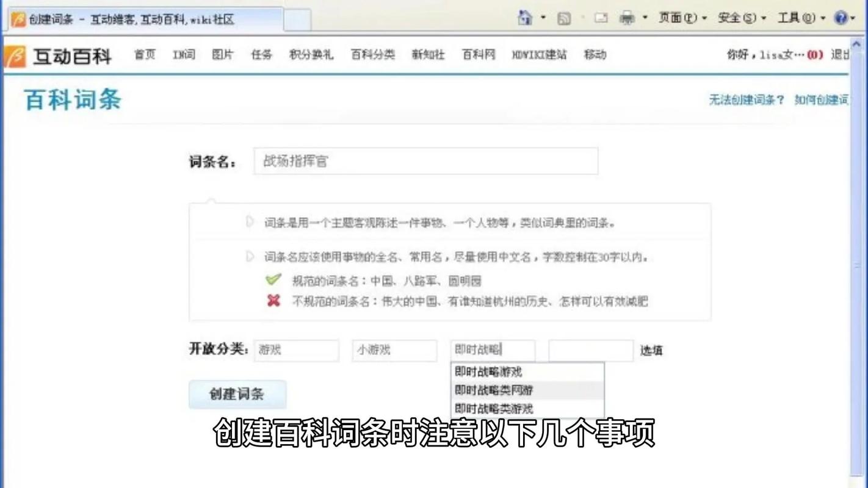Screen dimensions: 868x488
Task: Open the HDWIKI建站 navigation link
Action: (539, 55)
